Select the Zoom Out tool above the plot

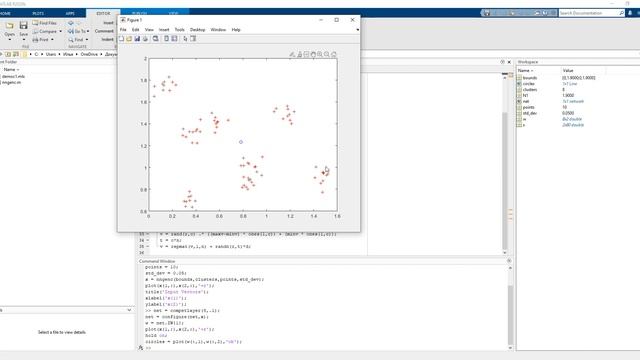point(327,54)
